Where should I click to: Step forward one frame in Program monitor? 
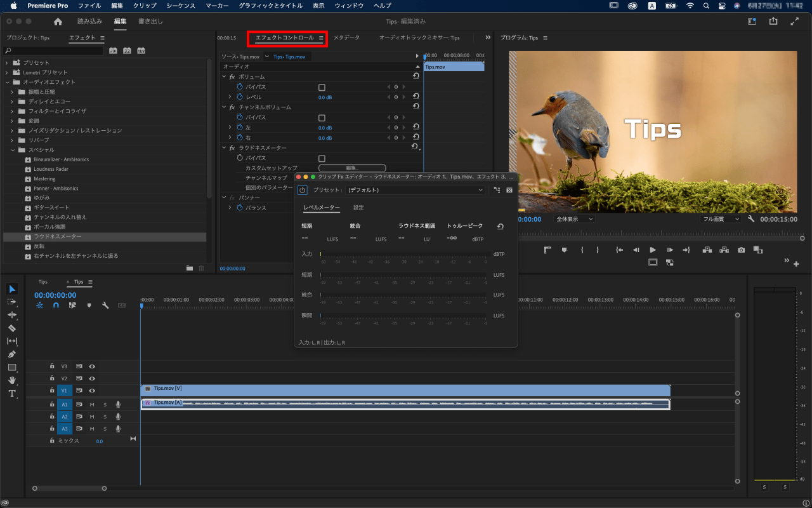point(669,250)
